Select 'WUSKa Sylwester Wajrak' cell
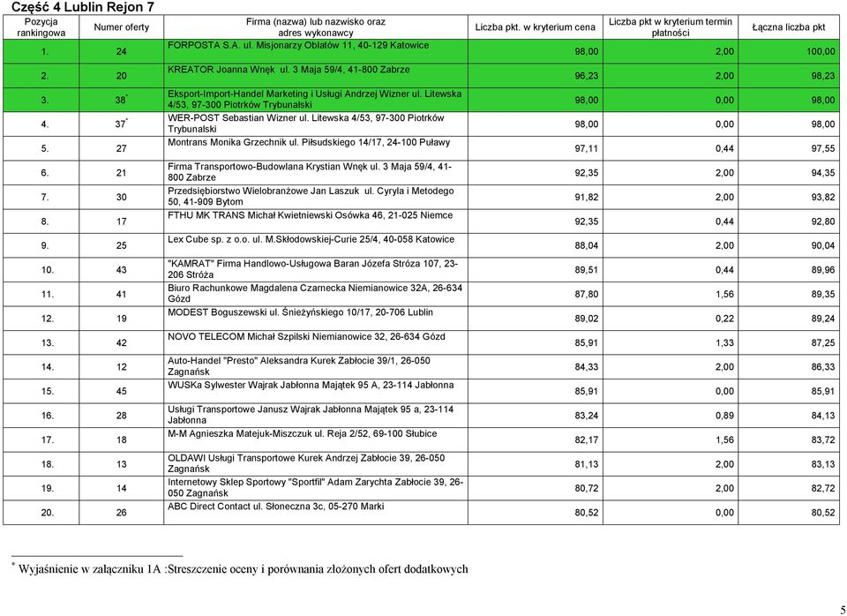Viewport: 847px width, 616px height. [x=316, y=391]
